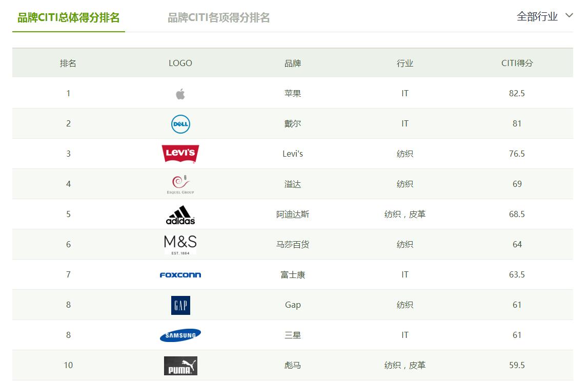
Task: Click the M&S logo
Action: (x=180, y=244)
